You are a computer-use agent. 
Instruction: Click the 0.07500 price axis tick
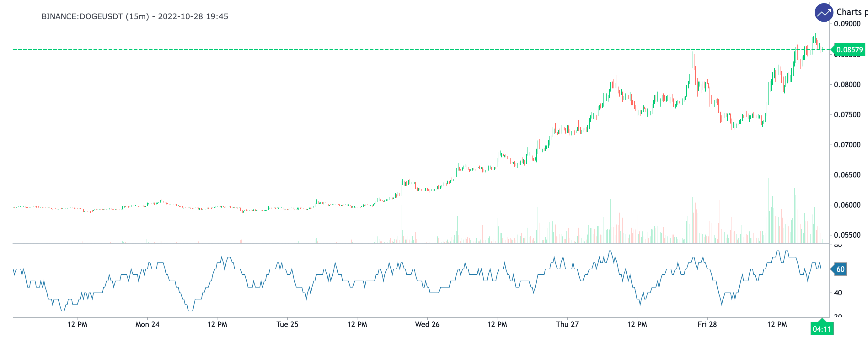pos(847,115)
